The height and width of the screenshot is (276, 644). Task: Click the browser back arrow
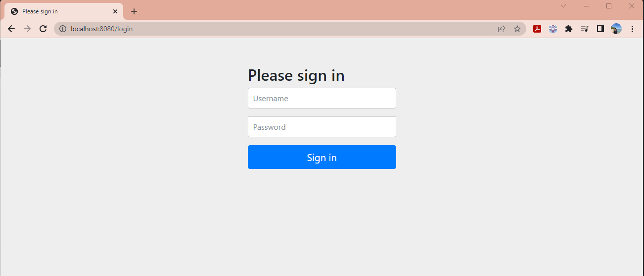11,29
